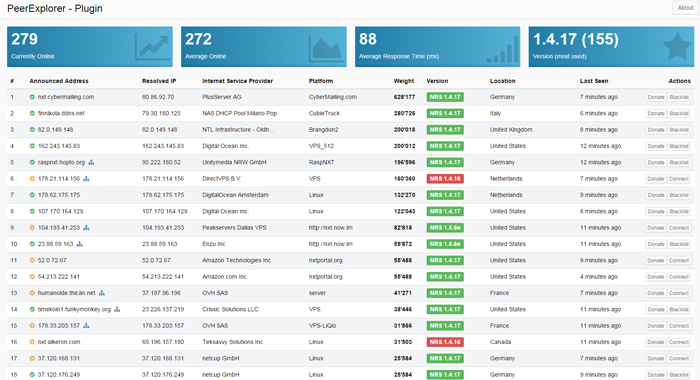Screen dimensions: 700x380
Task: Click orange status icon for 37.120.168.131
Action: [x=32, y=359]
